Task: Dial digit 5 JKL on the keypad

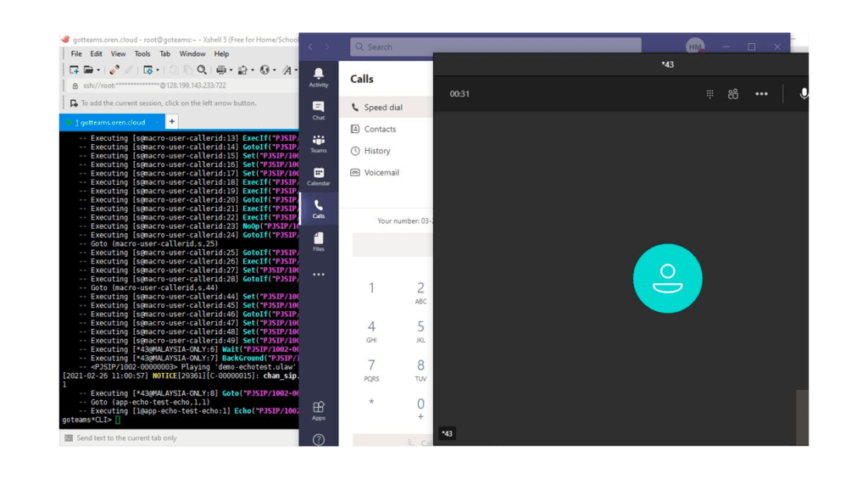Action: [420, 331]
